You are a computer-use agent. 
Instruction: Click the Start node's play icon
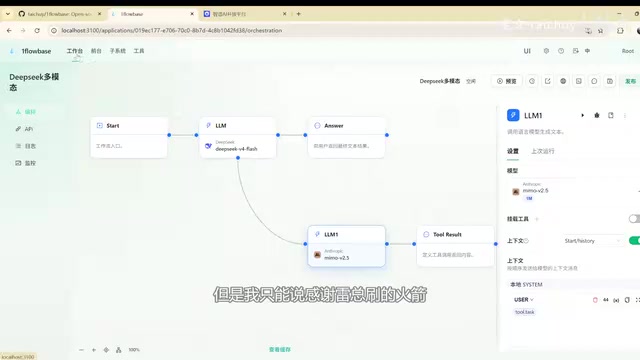[100, 126]
